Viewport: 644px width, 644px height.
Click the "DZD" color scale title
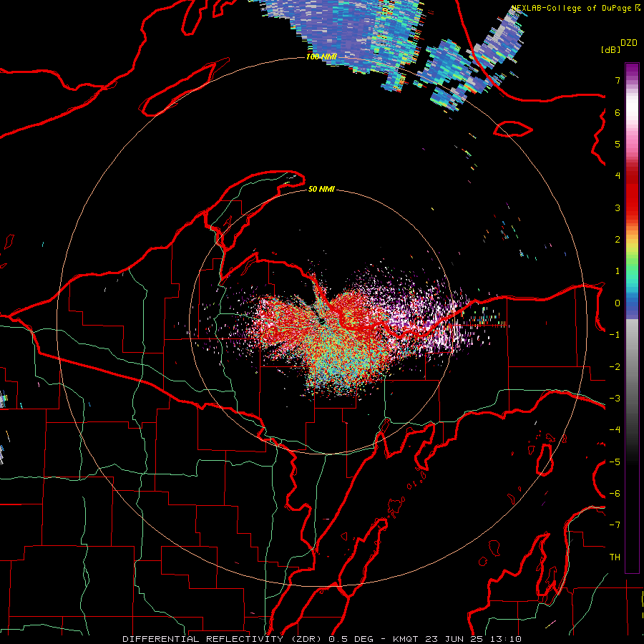(629, 43)
